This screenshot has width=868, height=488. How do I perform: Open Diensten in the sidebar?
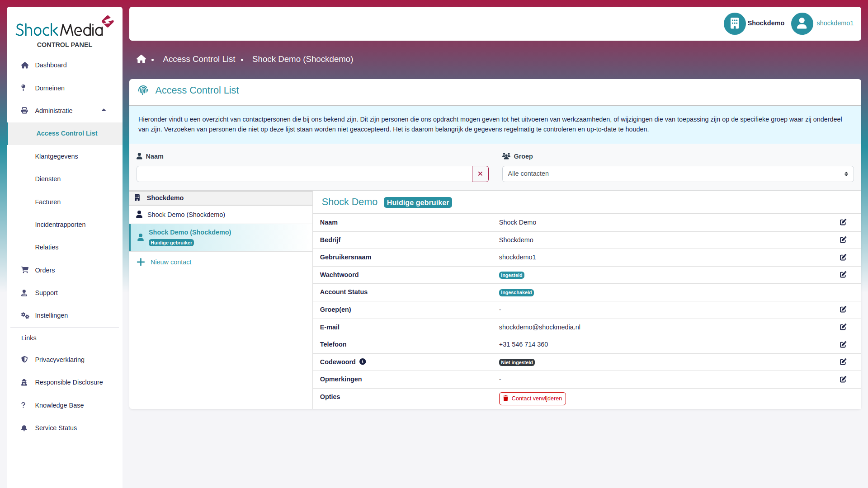coord(48,179)
